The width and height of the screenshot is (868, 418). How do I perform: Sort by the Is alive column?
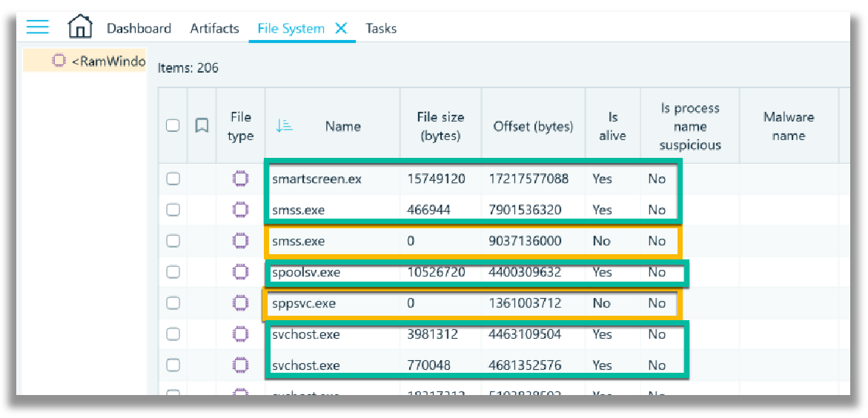612,126
